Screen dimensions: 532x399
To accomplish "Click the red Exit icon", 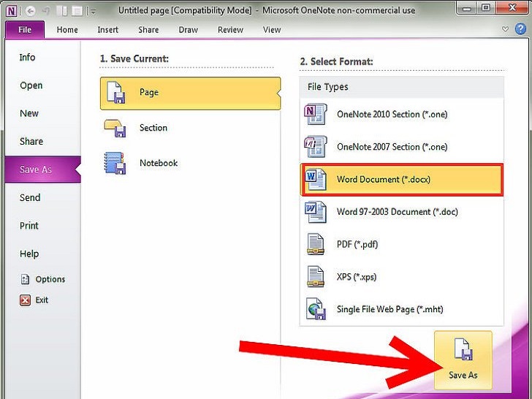I will 25,300.
